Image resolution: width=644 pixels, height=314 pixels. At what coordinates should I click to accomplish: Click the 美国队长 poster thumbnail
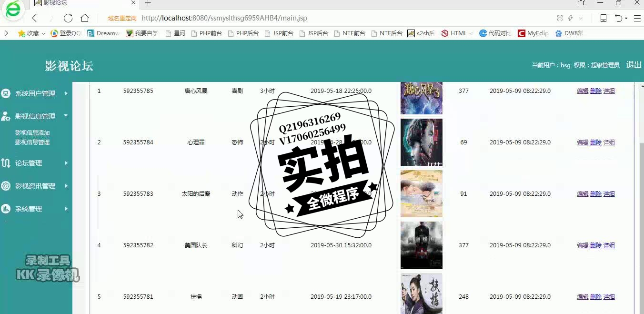pyautogui.click(x=422, y=245)
